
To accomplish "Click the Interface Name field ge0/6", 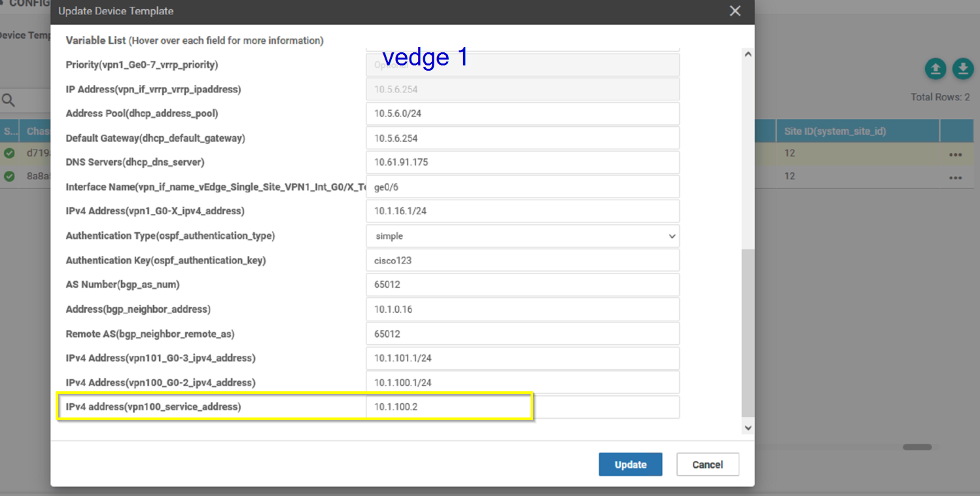I will coord(523,186).
